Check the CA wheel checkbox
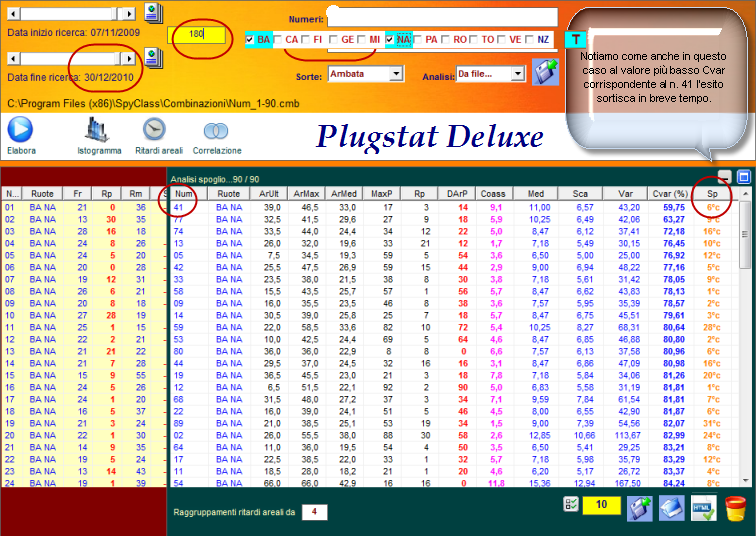756x536 pixels. (x=278, y=40)
